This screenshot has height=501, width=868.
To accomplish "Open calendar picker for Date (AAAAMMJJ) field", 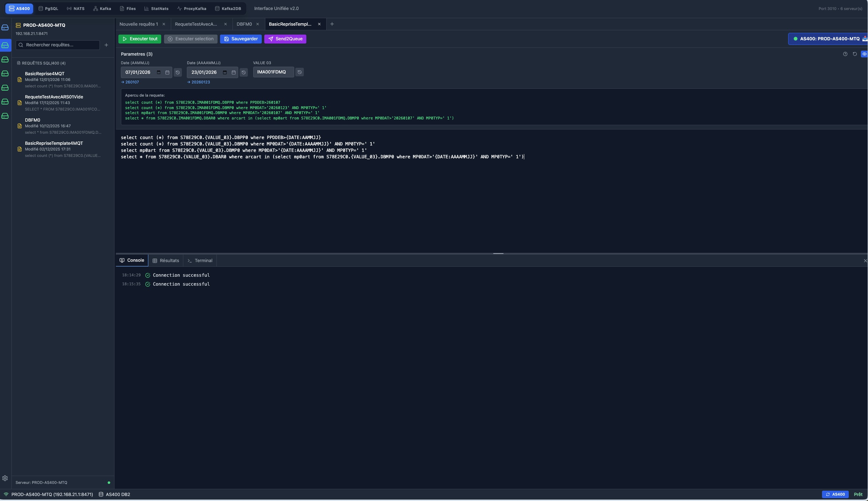I will click(234, 72).
